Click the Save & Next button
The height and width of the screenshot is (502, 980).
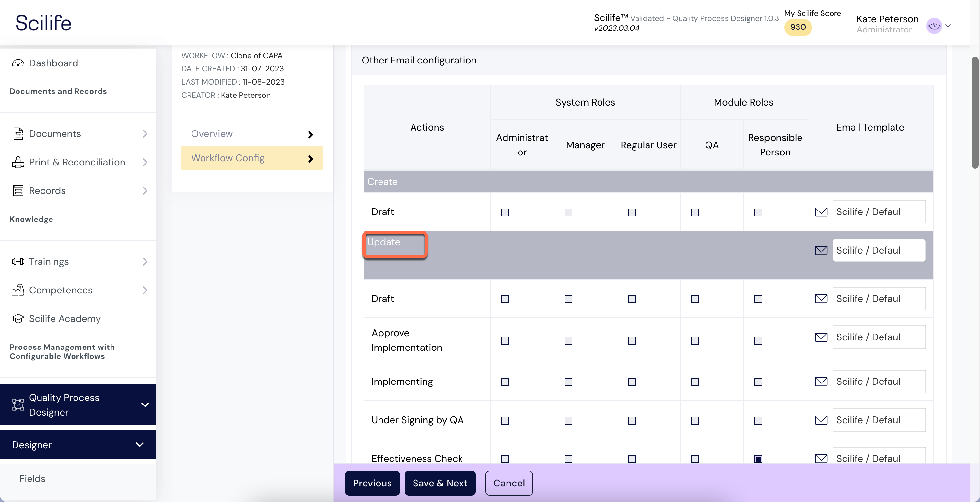(x=440, y=483)
